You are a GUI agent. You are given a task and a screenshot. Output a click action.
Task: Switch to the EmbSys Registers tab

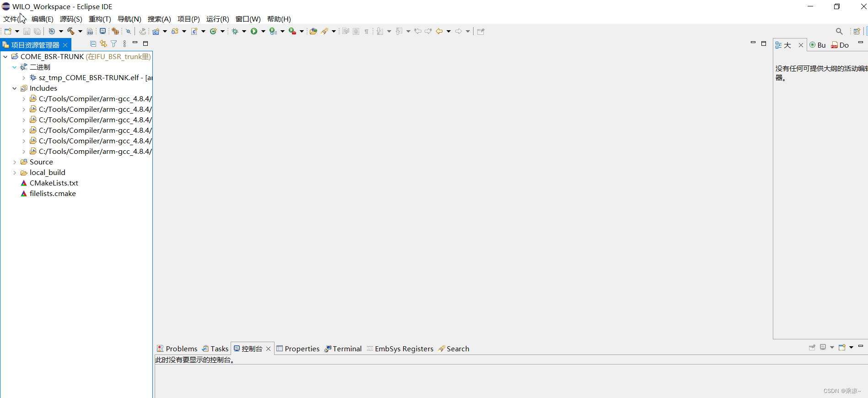point(400,349)
